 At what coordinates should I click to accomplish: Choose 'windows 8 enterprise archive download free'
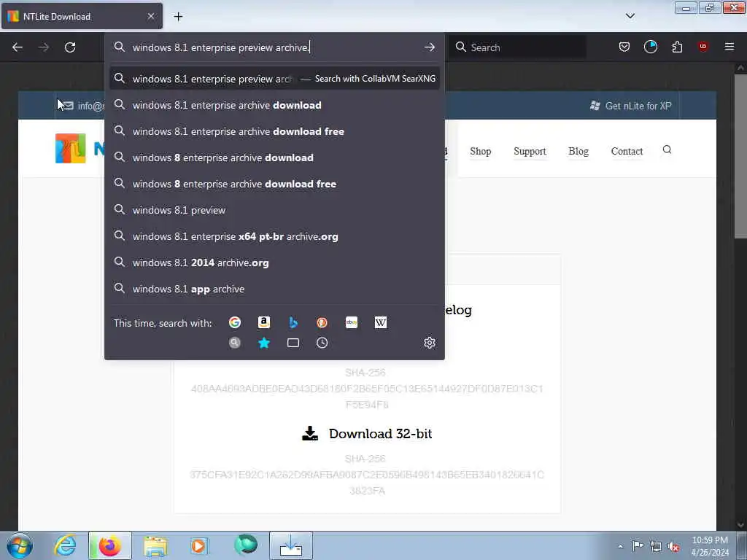[275, 184]
